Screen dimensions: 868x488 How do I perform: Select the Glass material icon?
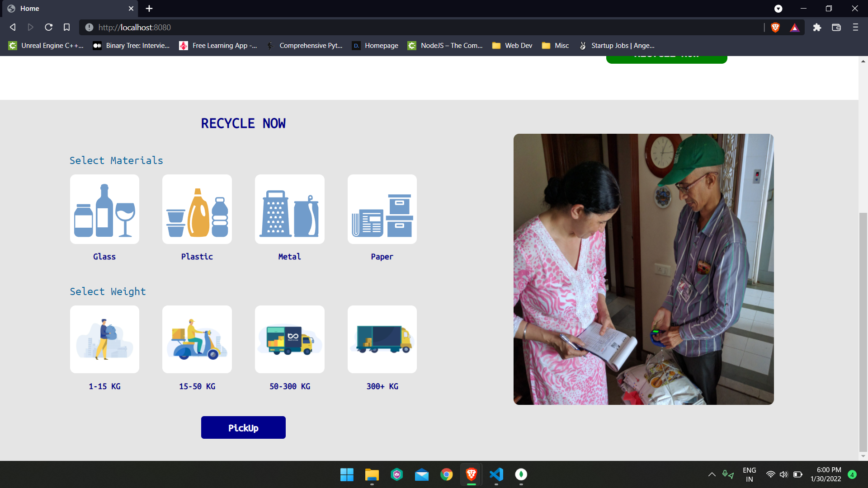[x=104, y=209]
